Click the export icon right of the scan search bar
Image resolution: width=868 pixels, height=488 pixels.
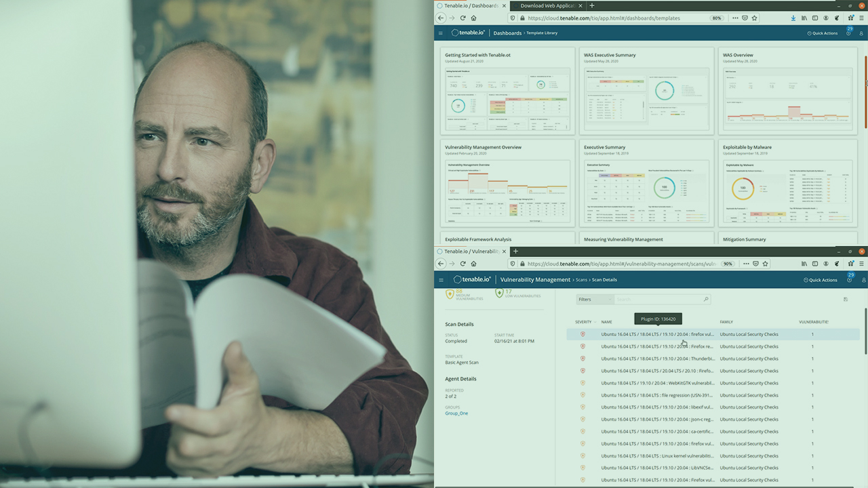click(x=846, y=299)
